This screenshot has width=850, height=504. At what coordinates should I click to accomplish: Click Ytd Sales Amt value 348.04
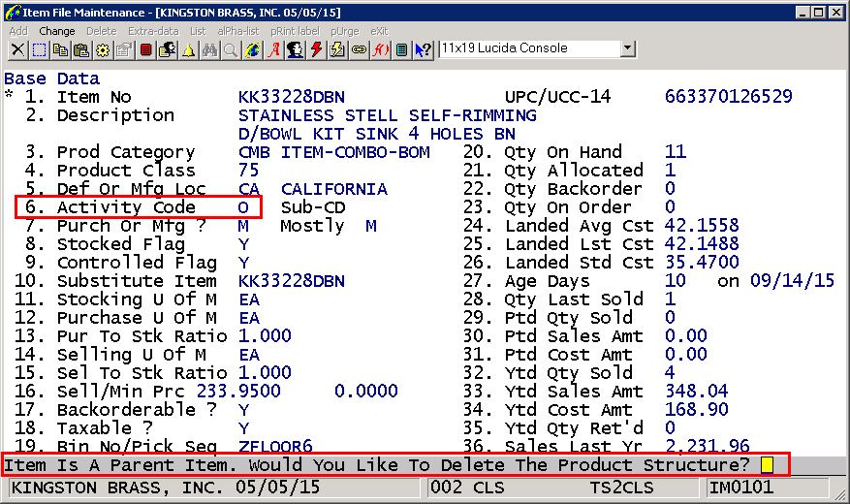[x=697, y=392]
